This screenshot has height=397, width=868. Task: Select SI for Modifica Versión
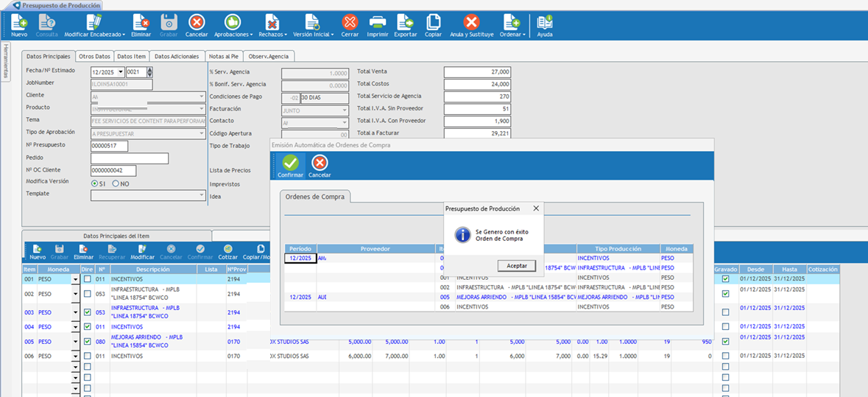tap(94, 183)
